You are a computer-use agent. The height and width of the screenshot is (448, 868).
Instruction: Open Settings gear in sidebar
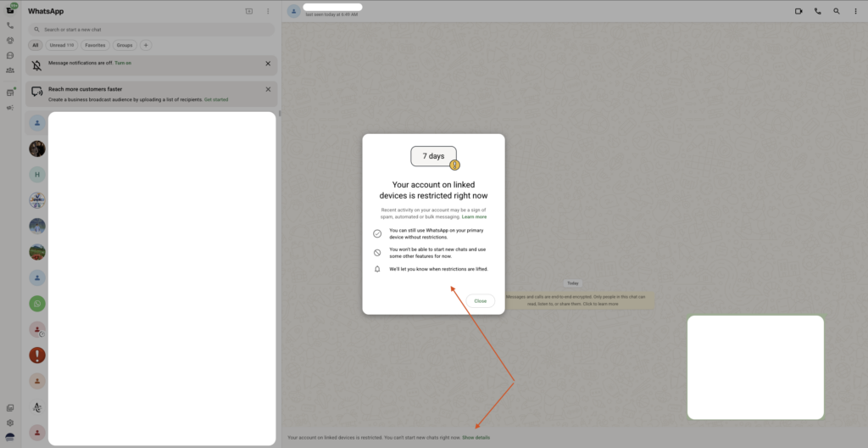click(x=10, y=423)
